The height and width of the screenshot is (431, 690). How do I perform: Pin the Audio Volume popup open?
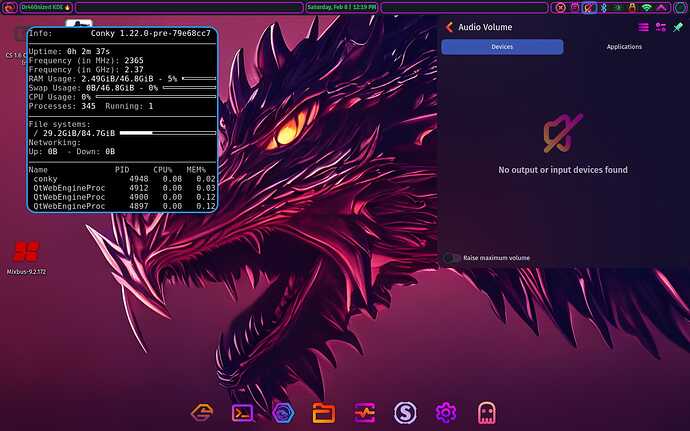[x=678, y=27]
